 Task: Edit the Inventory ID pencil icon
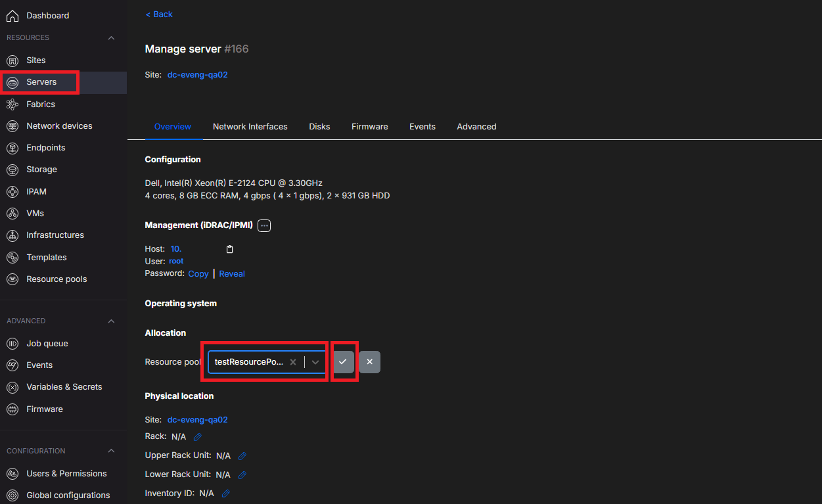(x=225, y=493)
